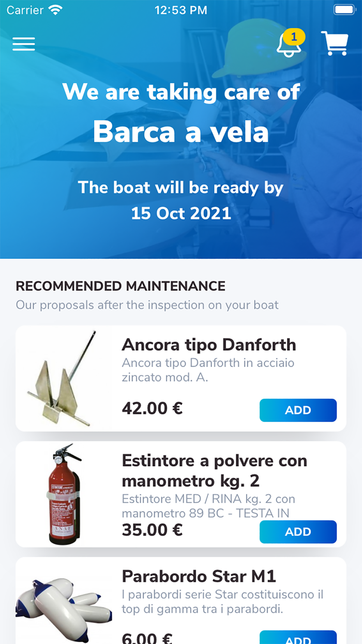The image size is (362, 644).
Task: Tap the clock showing 12:53 PM
Action: point(181,9)
